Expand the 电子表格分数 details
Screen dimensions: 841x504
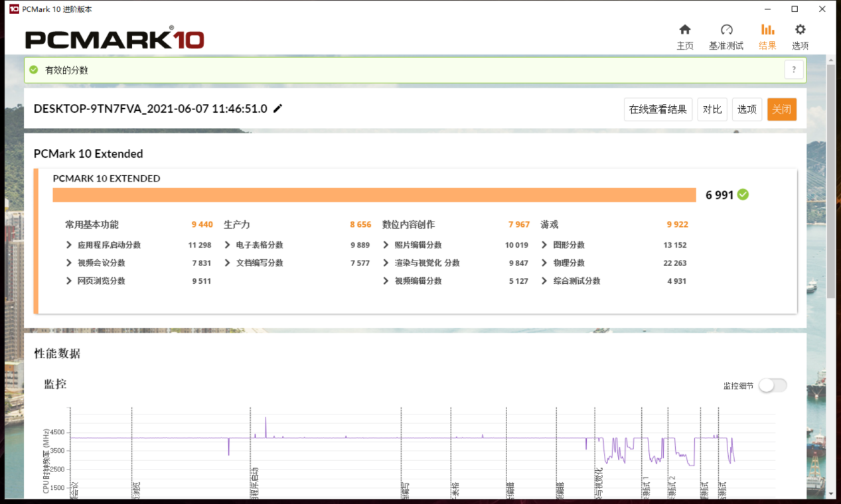(x=228, y=245)
